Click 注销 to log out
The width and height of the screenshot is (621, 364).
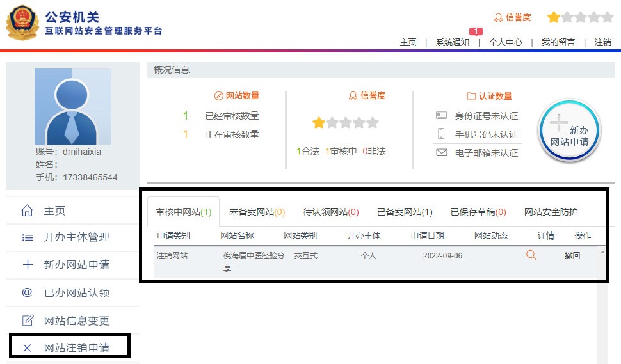603,42
